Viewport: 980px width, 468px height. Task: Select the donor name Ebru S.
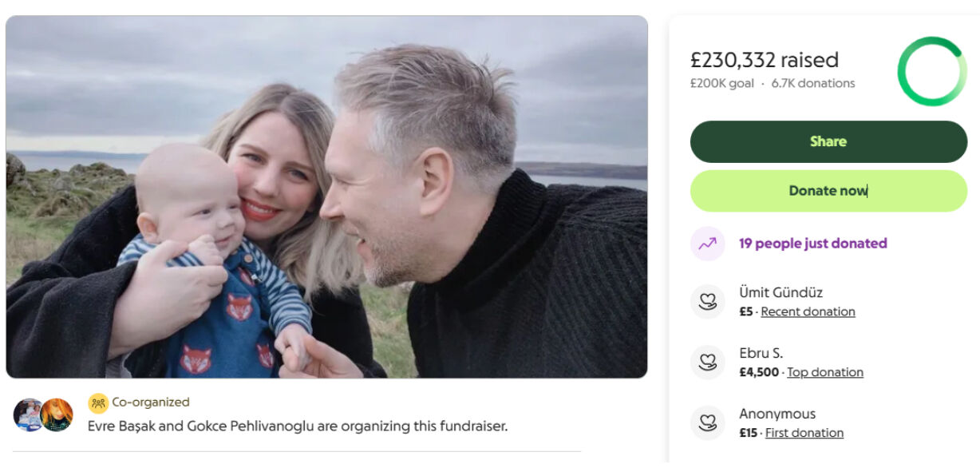(x=761, y=353)
